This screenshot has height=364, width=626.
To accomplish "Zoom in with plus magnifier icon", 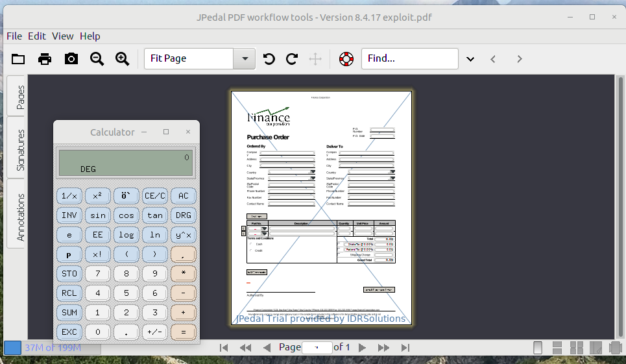I will (122, 58).
